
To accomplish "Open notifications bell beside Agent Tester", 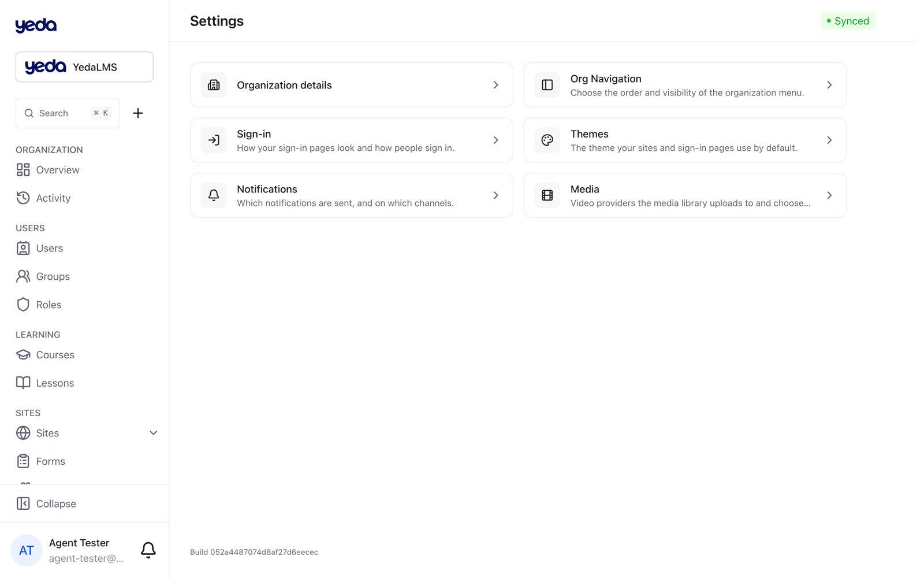I will click(x=148, y=550).
